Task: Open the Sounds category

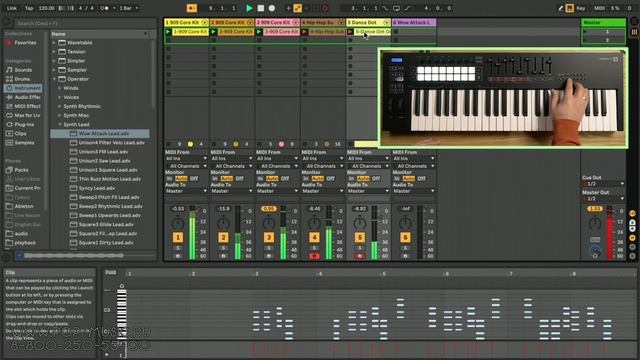Action: pyautogui.click(x=23, y=70)
